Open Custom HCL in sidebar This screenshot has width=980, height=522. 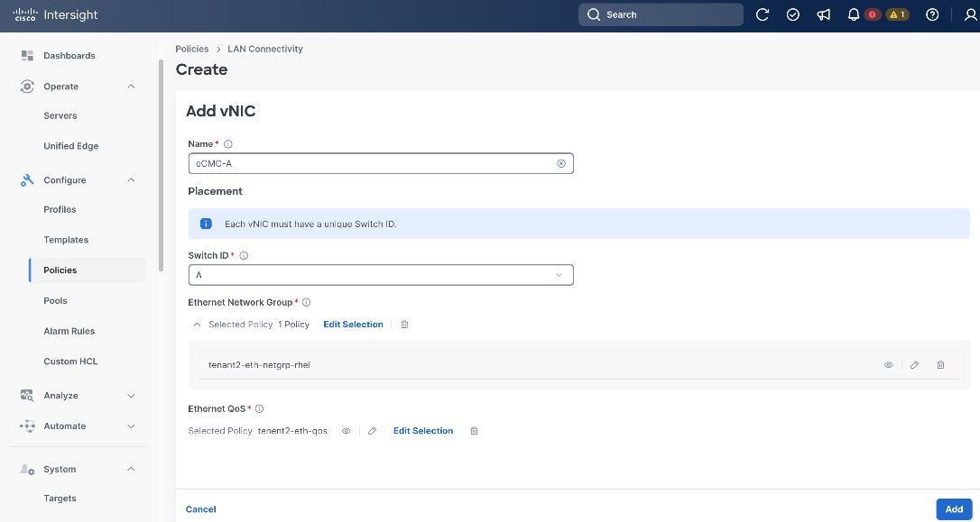[70, 362]
